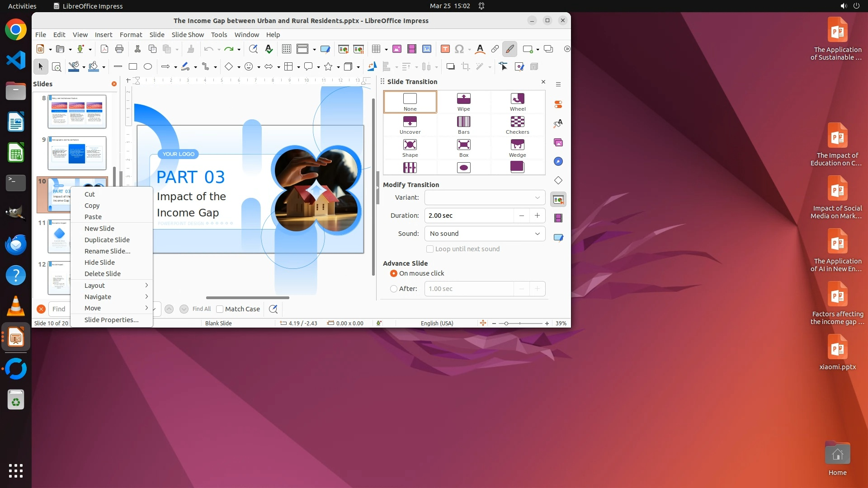Image resolution: width=868 pixels, height=488 pixels.
Task: Click the Insert Table toolbar icon
Action: coord(376,49)
